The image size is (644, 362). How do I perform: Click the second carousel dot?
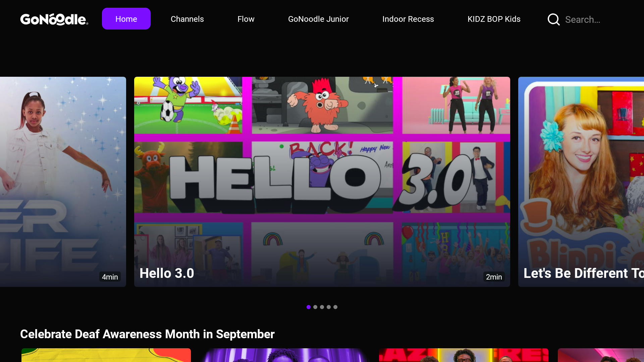click(x=315, y=307)
